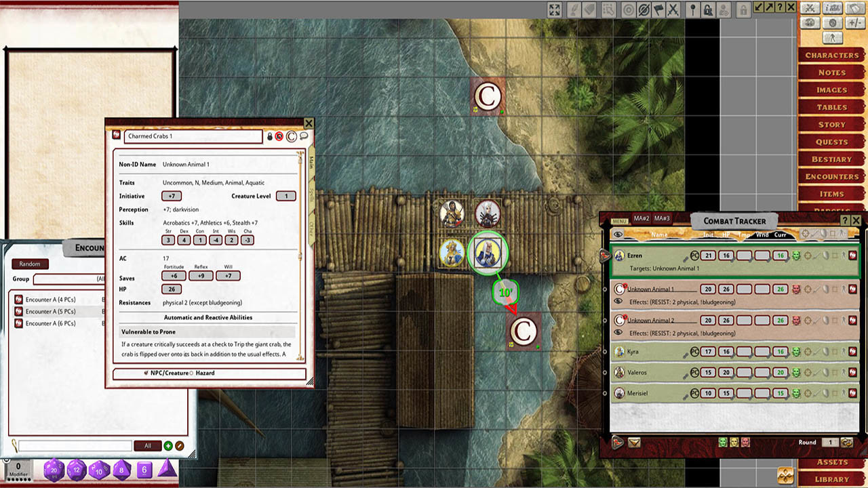
Task: Roll the Fortitude +6 save
Action: pos(174,275)
